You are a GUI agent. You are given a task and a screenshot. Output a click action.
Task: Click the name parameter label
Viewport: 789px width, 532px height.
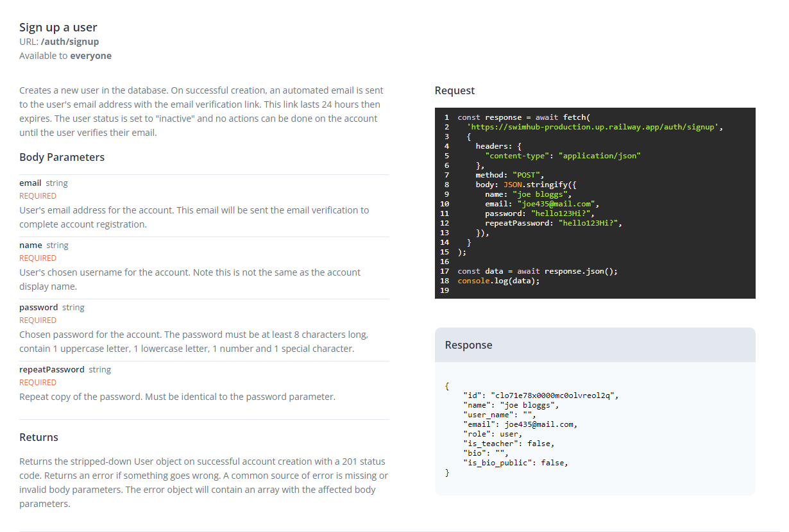(31, 245)
